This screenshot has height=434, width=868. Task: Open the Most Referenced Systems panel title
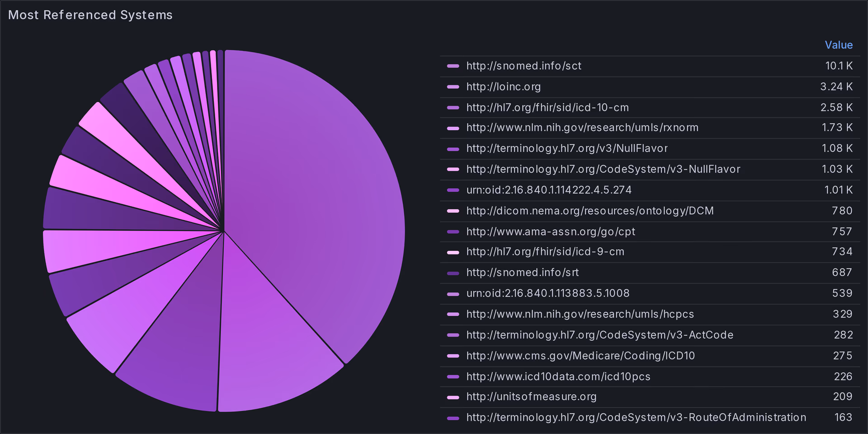click(90, 15)
